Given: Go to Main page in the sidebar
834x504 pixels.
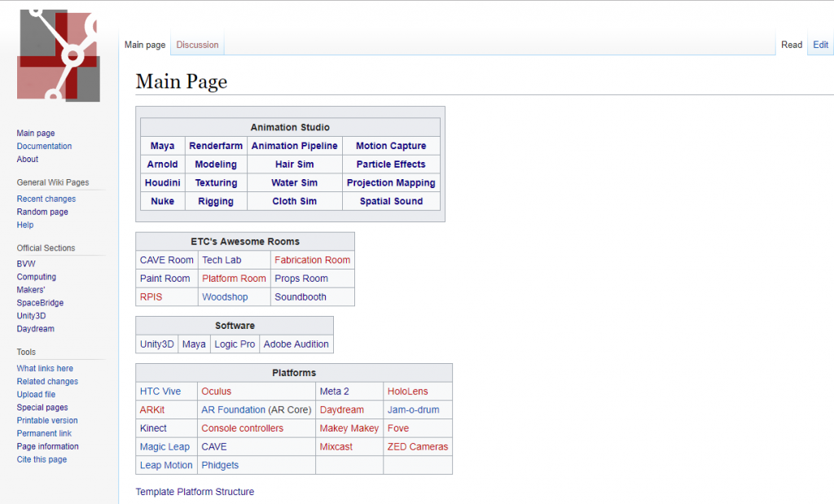Looking at the screenshot, I should (36, 133).
